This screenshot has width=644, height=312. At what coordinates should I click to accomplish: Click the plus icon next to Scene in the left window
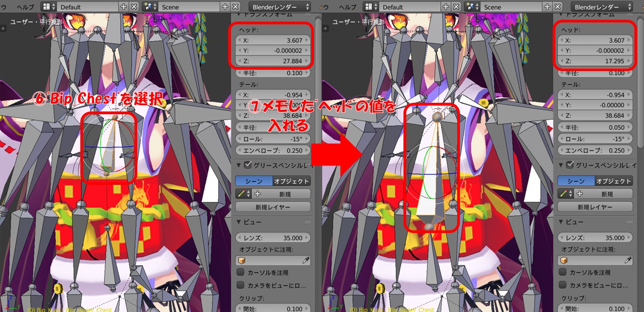225,7
